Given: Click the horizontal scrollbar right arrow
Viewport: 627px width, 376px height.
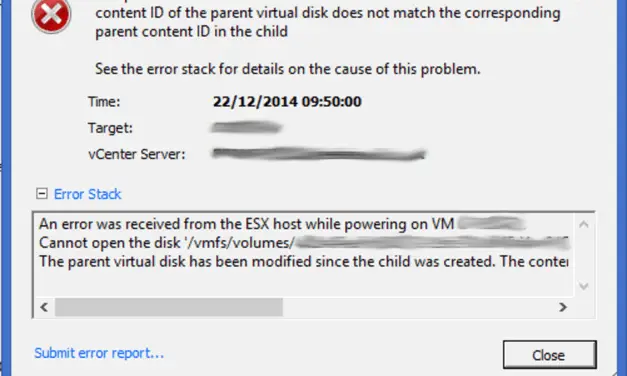Looking at the screenshot, I should click(x=563, y=307).
